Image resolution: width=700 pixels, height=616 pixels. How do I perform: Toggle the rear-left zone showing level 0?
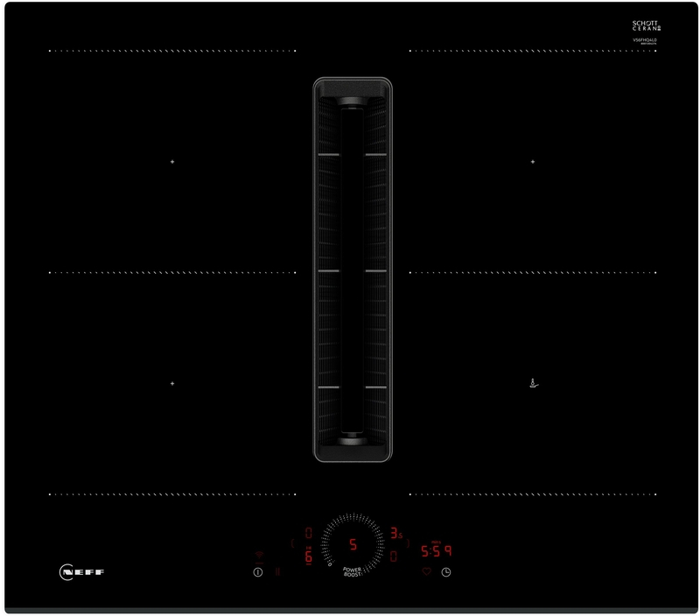308,531
